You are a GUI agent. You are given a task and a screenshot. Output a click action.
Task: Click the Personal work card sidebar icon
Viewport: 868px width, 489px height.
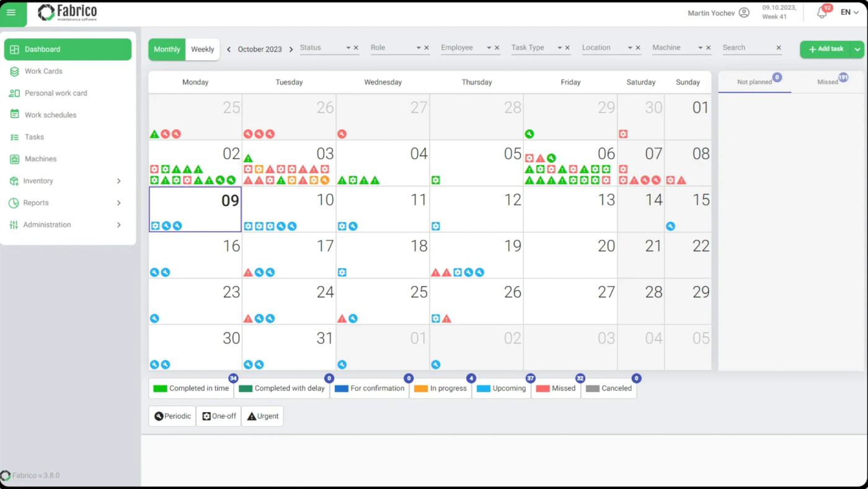click(x=14, y=93)
